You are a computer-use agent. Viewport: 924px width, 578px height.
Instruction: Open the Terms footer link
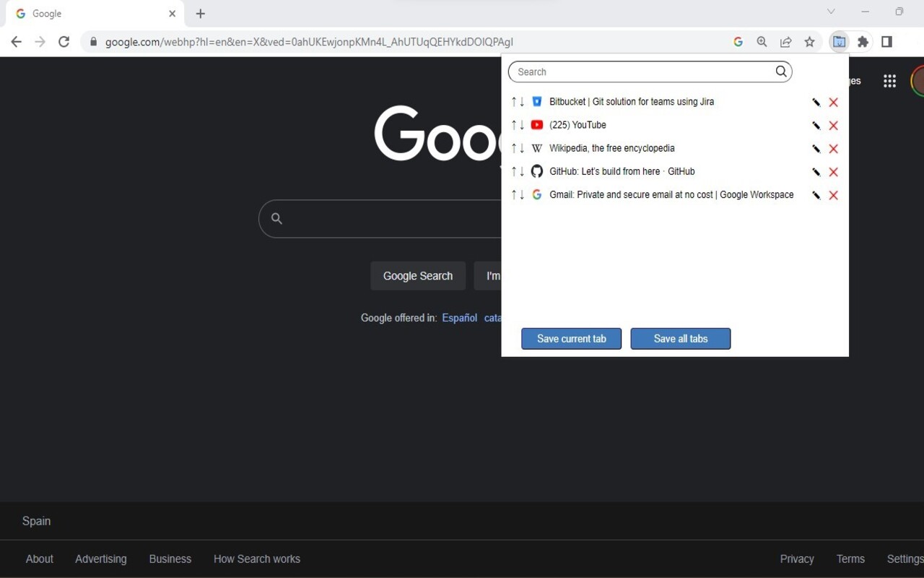click(x=850, y=559)
